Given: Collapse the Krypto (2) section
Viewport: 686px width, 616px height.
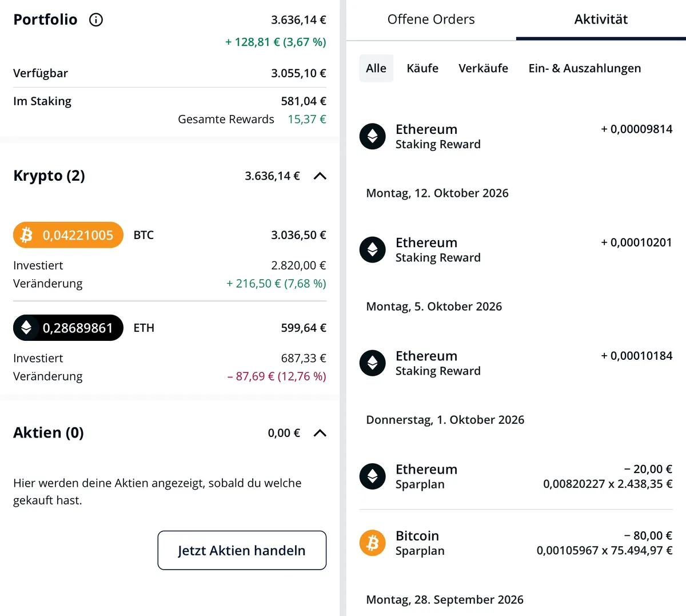Looking at the screenshot, I should tap(320, 176).
